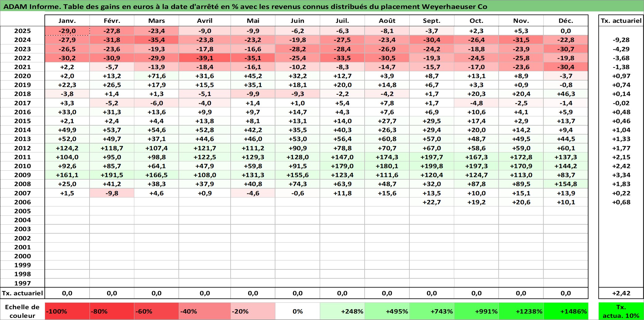Select cell -39,1 in the 2022 row
The image size is (644, 320).
[x=205, y=58]
